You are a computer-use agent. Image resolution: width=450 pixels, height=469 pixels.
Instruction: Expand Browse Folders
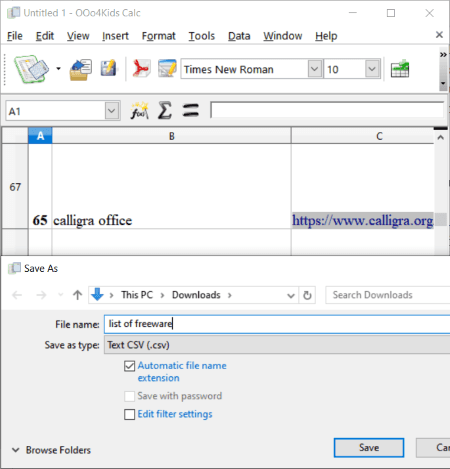tap(51, 450)
